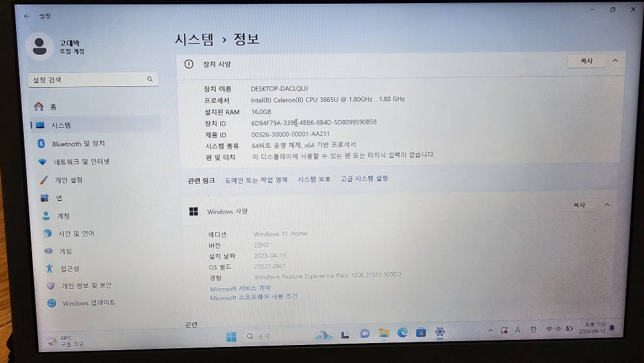This screenshot has height=363, width=644.
Task: Launch Microsoft Edge from the taskbar
Action: [402, 333]
